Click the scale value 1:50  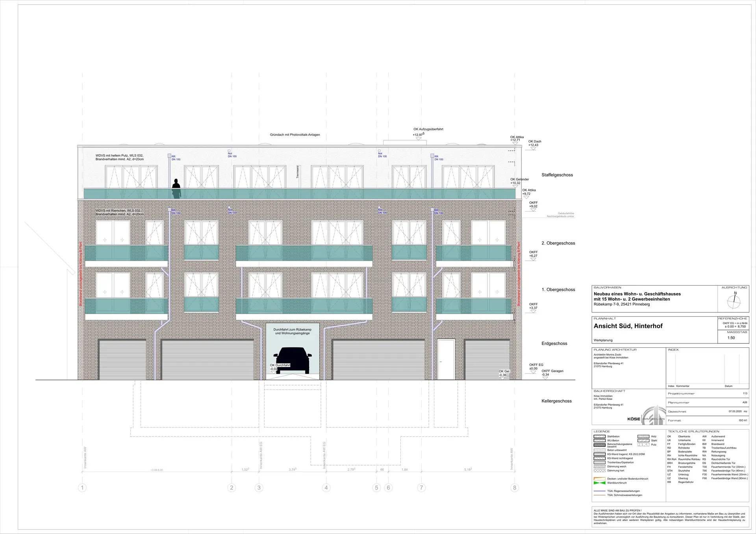(731, 338)
